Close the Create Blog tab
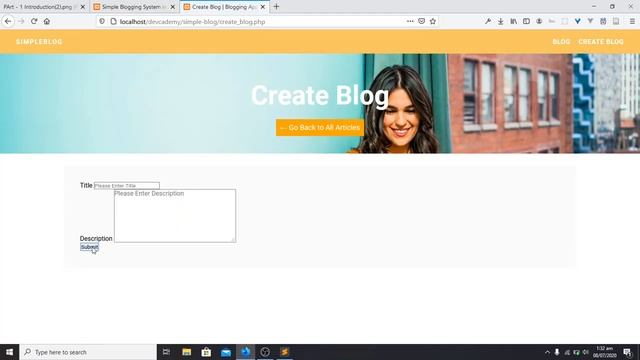This screenshot has height=360, width=640. click(263, 7)
